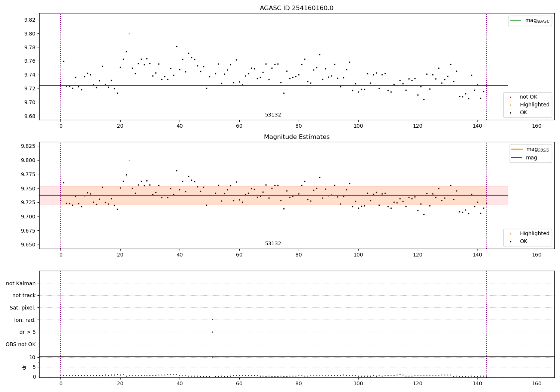Click the rotated 'dr' y-axis label
This screenshot has width=560, height=392.
point(24,367)
